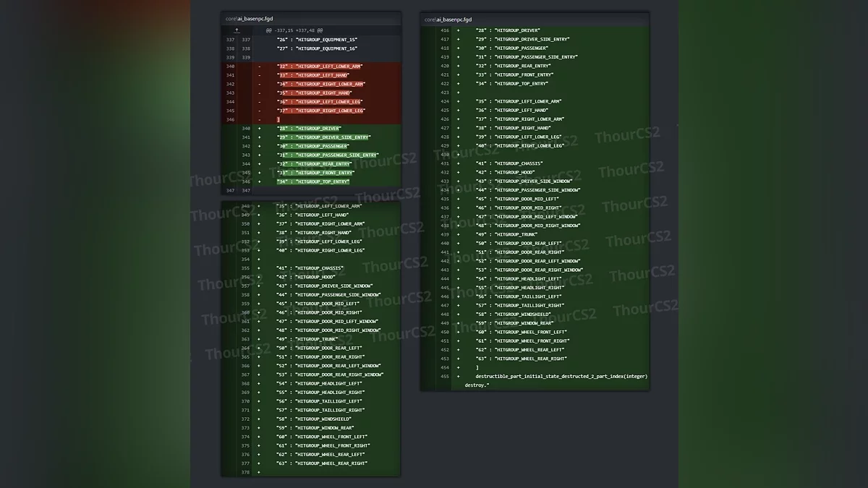868x488 pixels.
Task: Select line 363 with HITGROUP_TRUNK
Action: pos(307,339)
